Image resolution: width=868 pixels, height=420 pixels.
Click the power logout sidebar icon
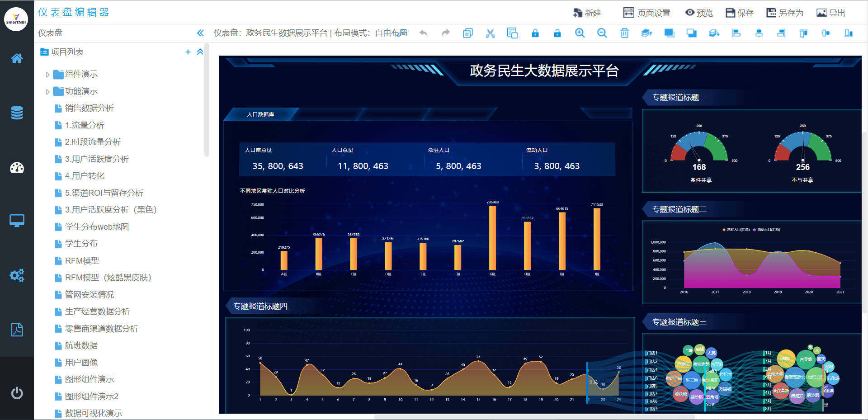[17, 393]
